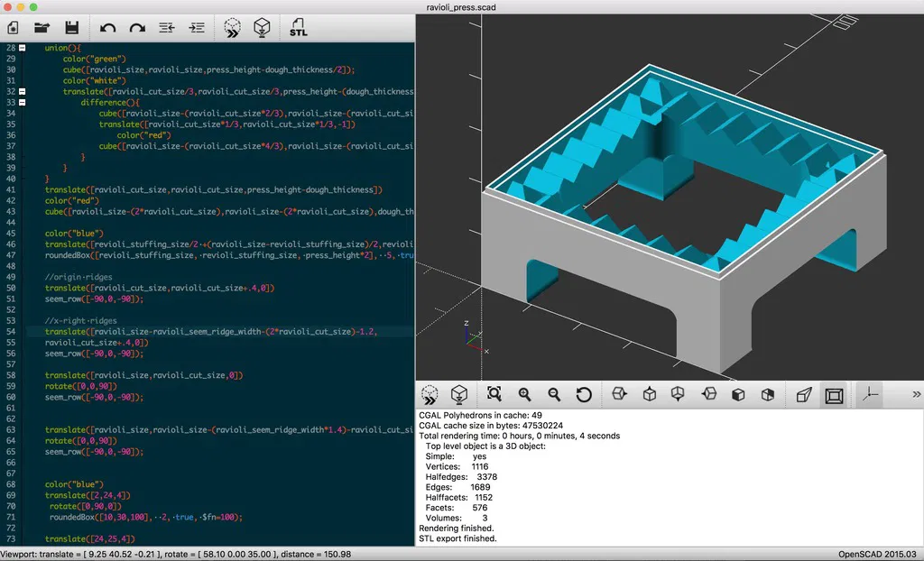924x561 pixels.
Task: Collapse the difference() block at line 33
Action: click(x=22, y=103)
